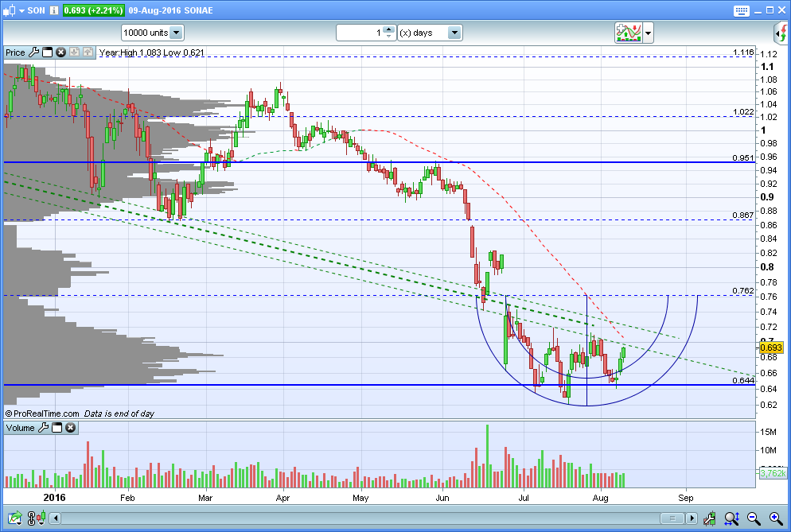This screenshot has width=791, height=532.
Task: Move Price panel up arrow icon
Action: pos(88,52)
